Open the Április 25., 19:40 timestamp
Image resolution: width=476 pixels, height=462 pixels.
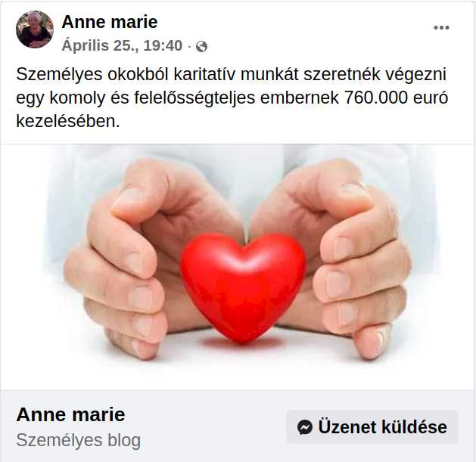pyautogui.click(x=122, y=46)
